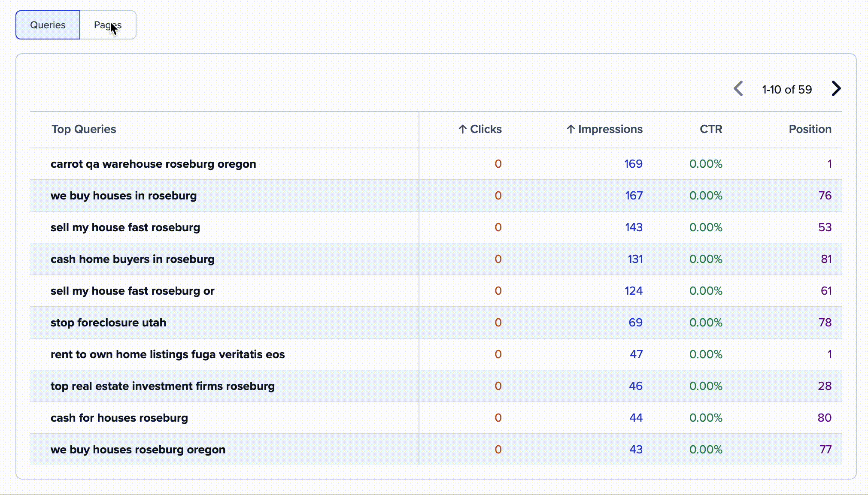
Task: Click impressions value 124
Action: pyautogui.click(x=634, y=291)
